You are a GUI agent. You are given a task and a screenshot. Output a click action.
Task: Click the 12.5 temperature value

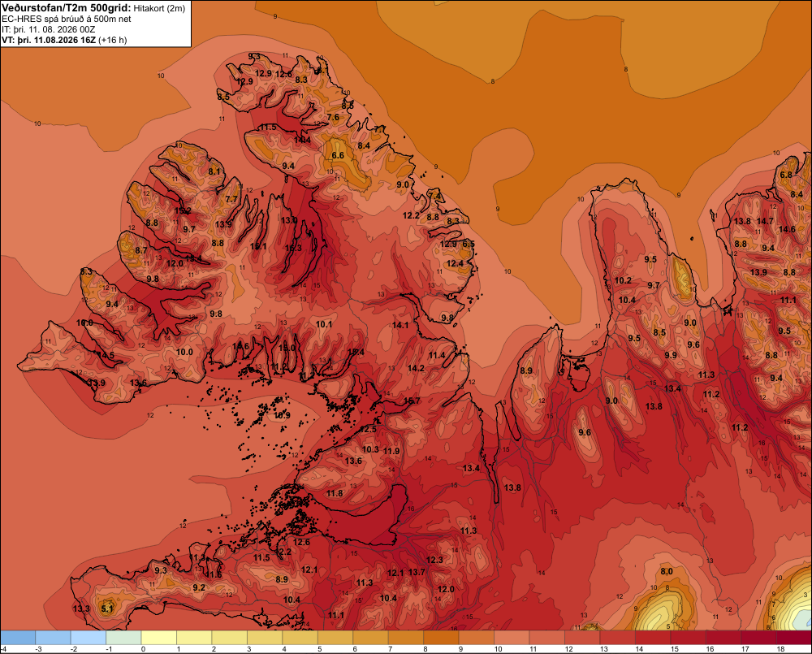click(368, 430)
